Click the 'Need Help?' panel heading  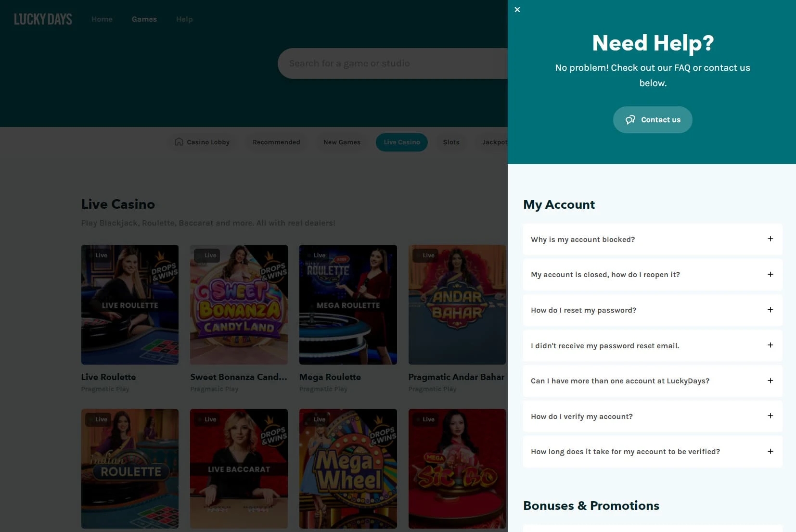click(653, 43)
